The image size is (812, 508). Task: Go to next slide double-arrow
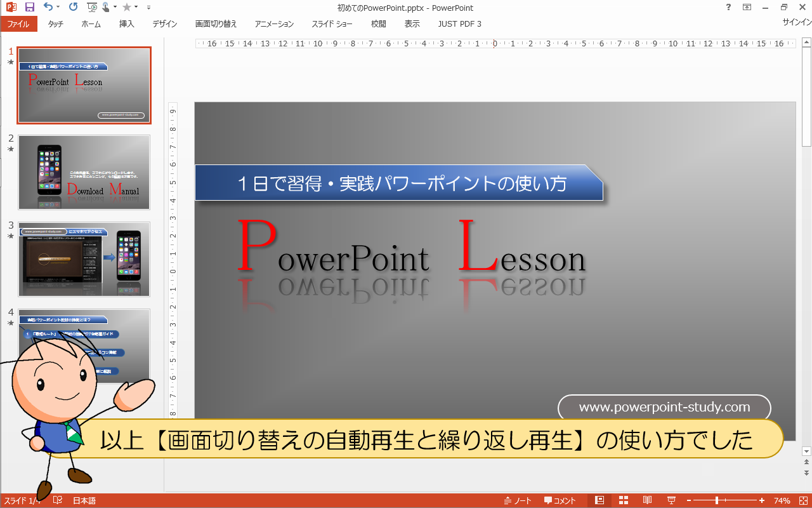[806, 473]
